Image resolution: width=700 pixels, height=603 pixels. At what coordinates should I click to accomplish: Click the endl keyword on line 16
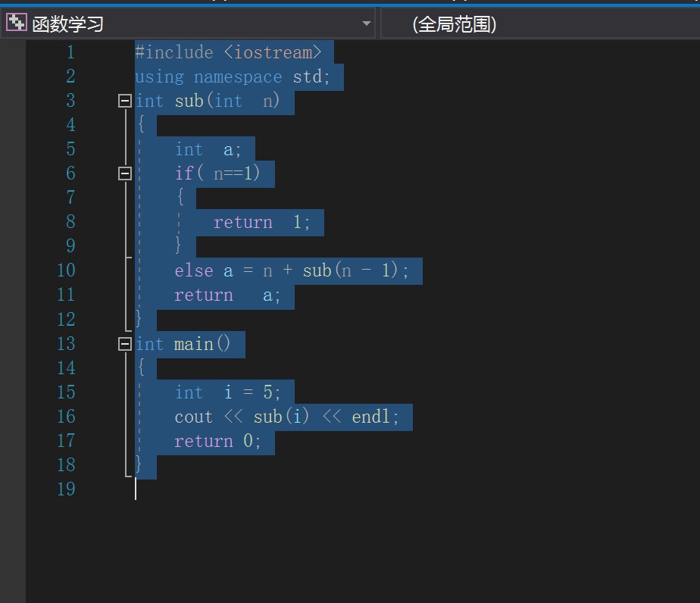pos(373,417)
